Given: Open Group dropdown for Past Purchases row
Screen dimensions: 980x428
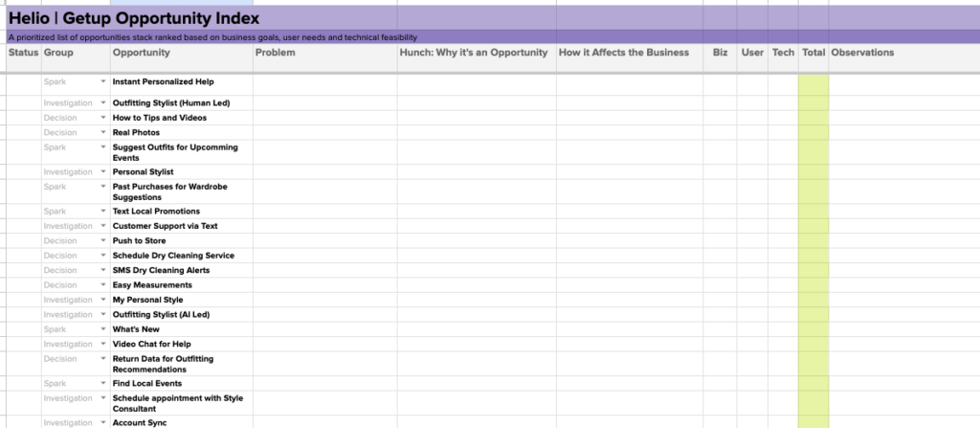Looking at the screenshot, I should coord(103,187).
